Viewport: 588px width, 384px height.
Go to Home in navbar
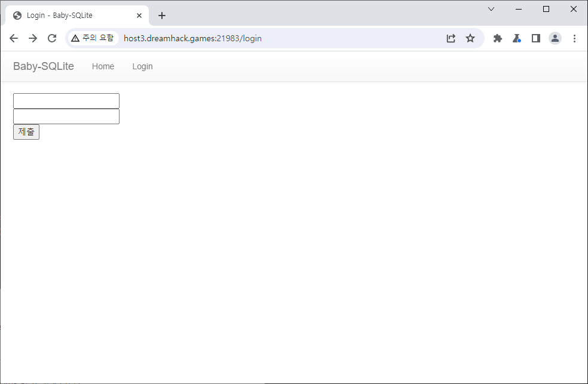[103, 66]
